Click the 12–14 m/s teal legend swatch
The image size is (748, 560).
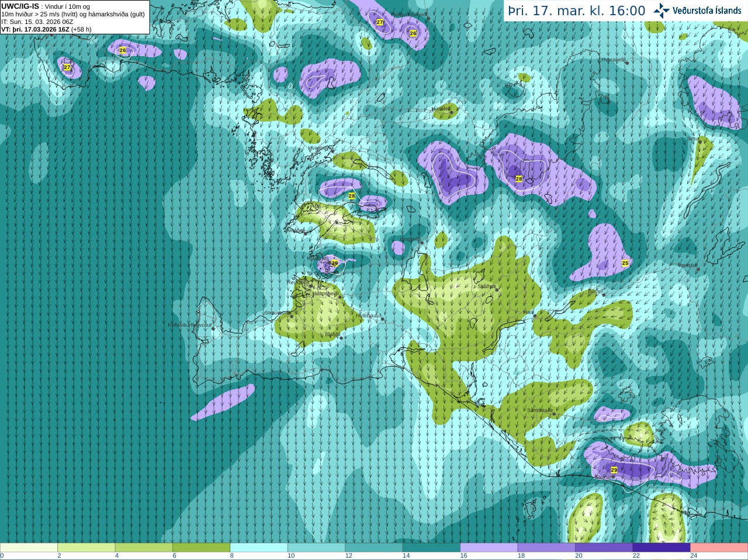click(374, 548)
